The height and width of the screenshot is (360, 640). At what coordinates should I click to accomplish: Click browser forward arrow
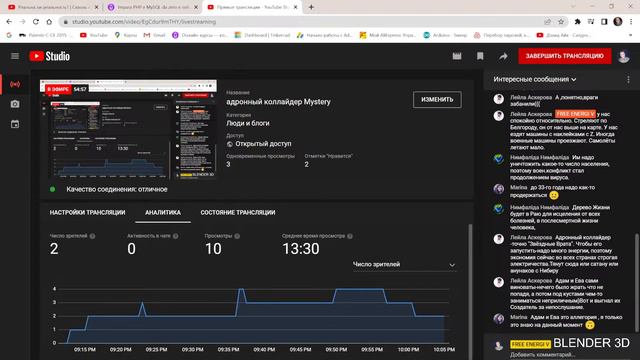point(22,22)
